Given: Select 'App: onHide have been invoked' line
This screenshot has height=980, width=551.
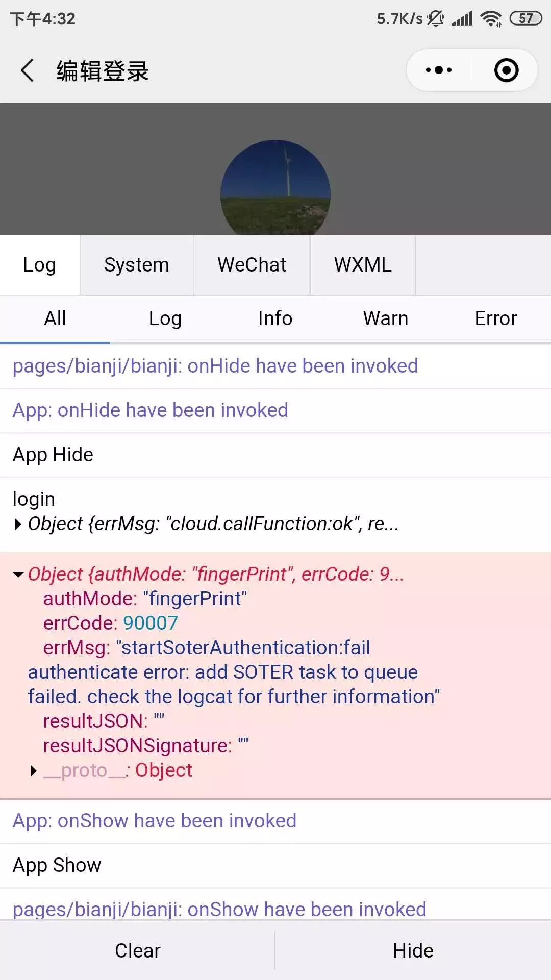Looking at the screenshot, I should [275, 411].
